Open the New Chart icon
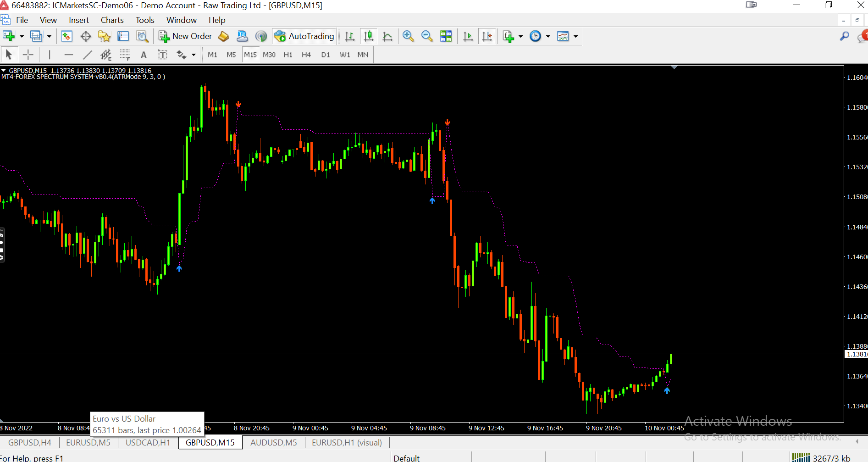This screenshot has height=462, width=868. click(9, 36)
